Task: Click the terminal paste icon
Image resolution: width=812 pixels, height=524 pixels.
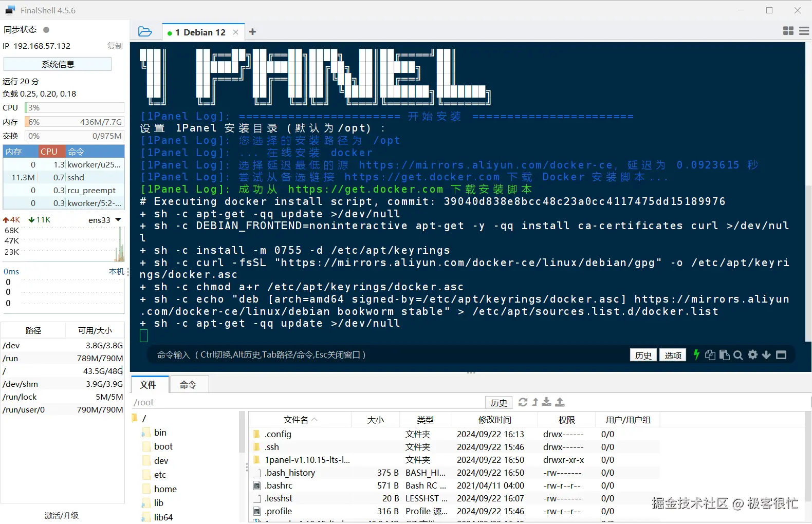Action: click(x=725, y=355)
